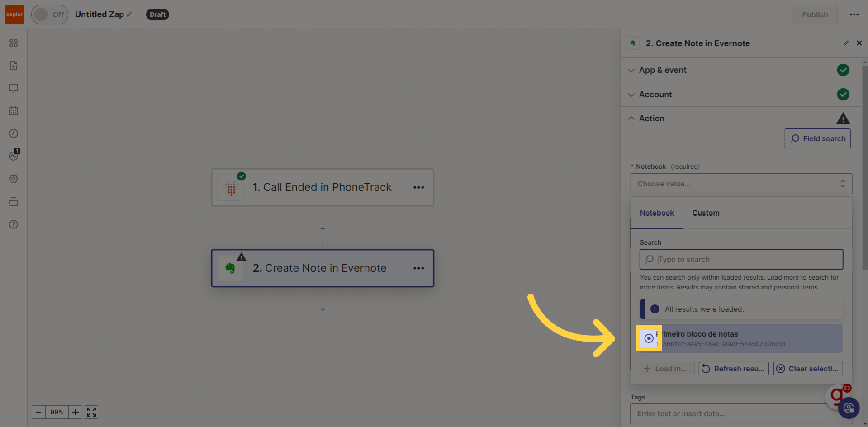Click the Tags input field
This screenshot has width=868, height=427.
[x=741, y=413]
